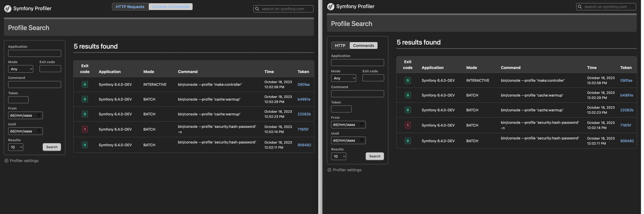
Task: Click Profiler settings gear in right panel
Action: 330,170
